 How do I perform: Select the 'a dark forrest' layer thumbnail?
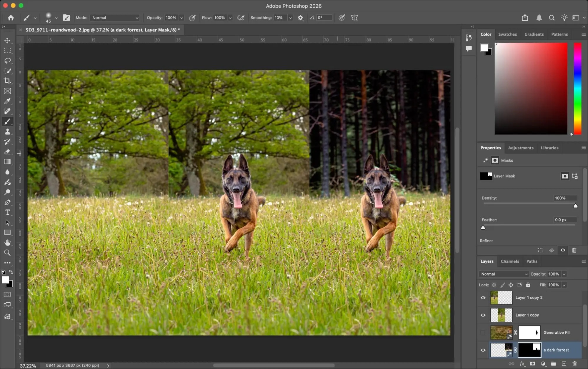tap(501, 350)
